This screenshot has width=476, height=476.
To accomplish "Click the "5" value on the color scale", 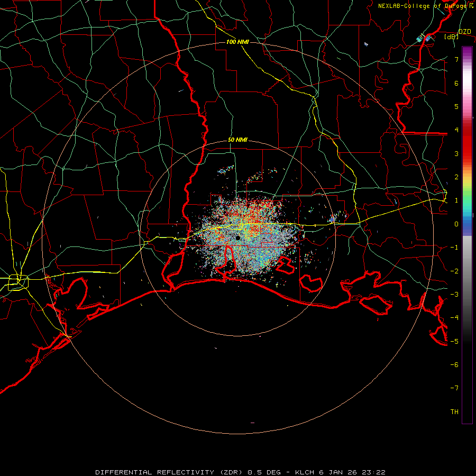I will pyautogui.click(x=456, y=106).
